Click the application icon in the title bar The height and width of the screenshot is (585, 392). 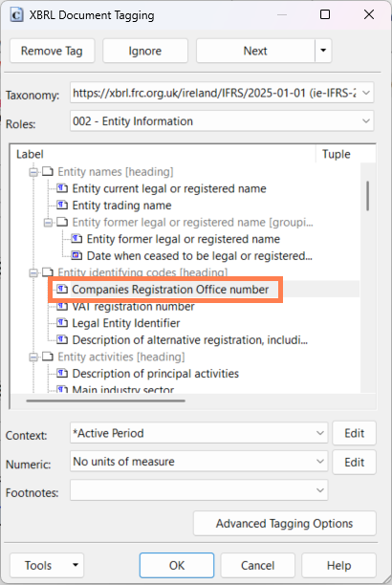click(16, 15)
